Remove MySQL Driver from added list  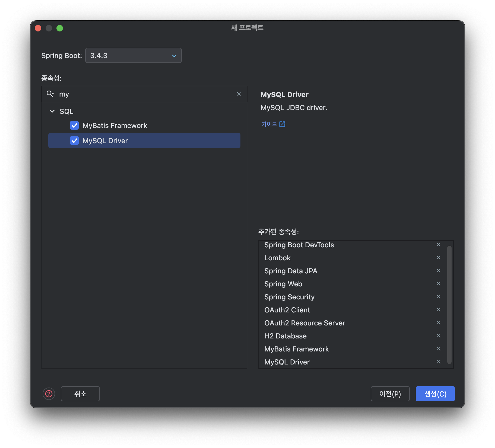tap(438, 362)
